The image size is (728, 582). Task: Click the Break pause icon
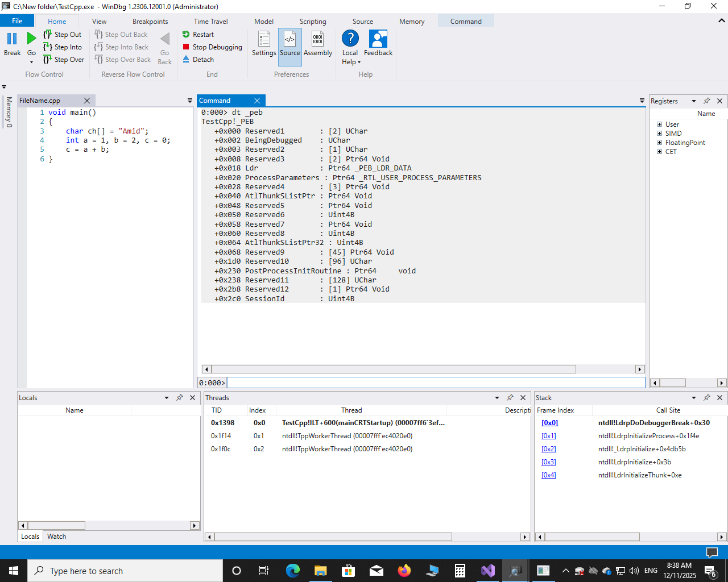pyautogui.click(x=12, y=39)
